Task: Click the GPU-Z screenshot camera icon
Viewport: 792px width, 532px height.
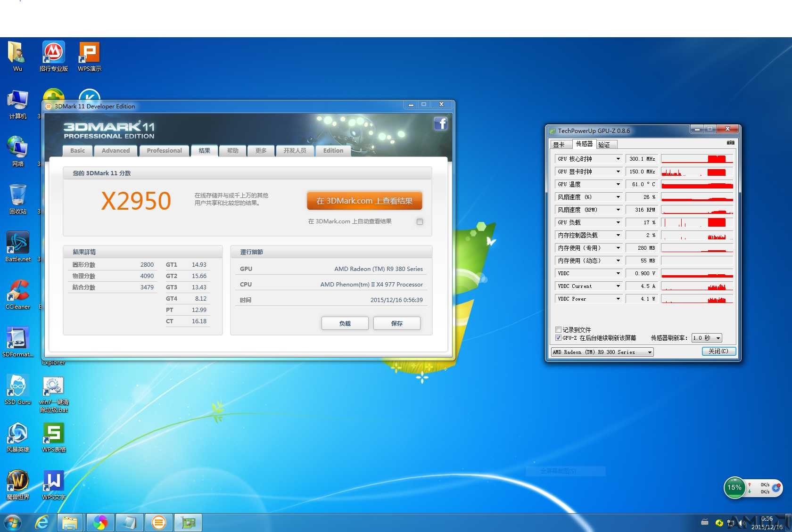Action: tap(730, 143)
